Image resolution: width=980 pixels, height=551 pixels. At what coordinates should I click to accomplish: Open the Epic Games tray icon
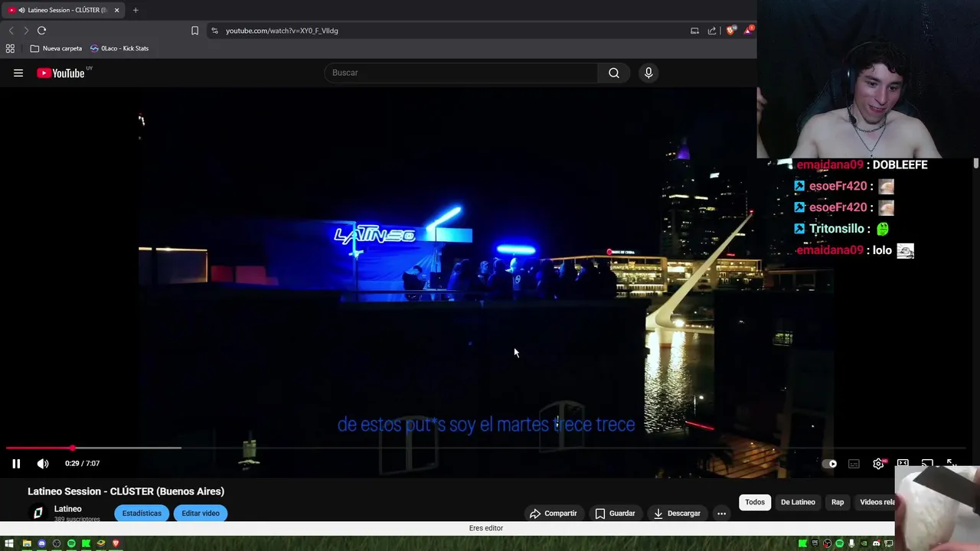click(815, 543)
